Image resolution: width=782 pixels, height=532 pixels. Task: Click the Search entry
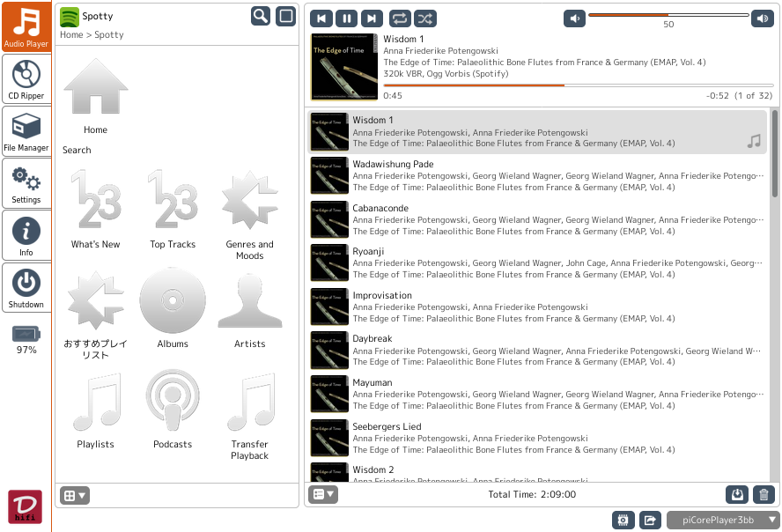77,150
